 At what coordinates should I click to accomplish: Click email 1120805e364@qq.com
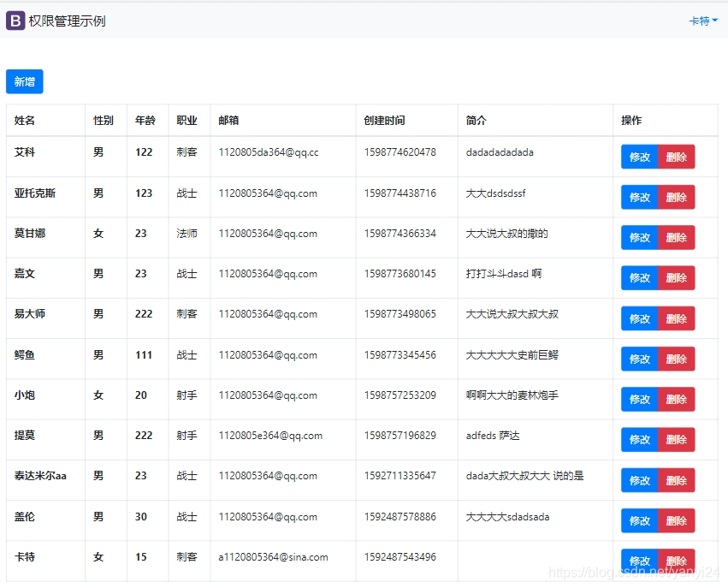click(x=270, y=436)
